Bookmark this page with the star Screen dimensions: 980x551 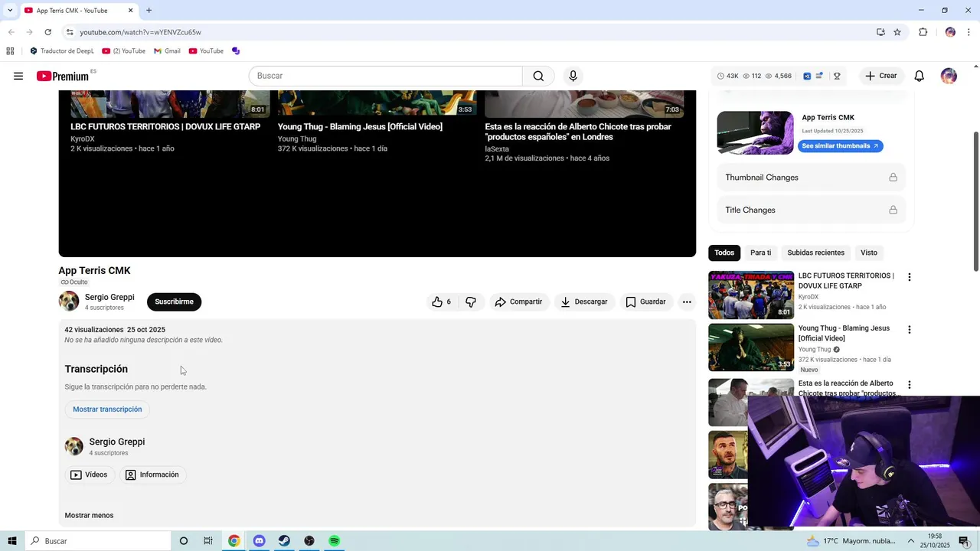tap(897, 32)
